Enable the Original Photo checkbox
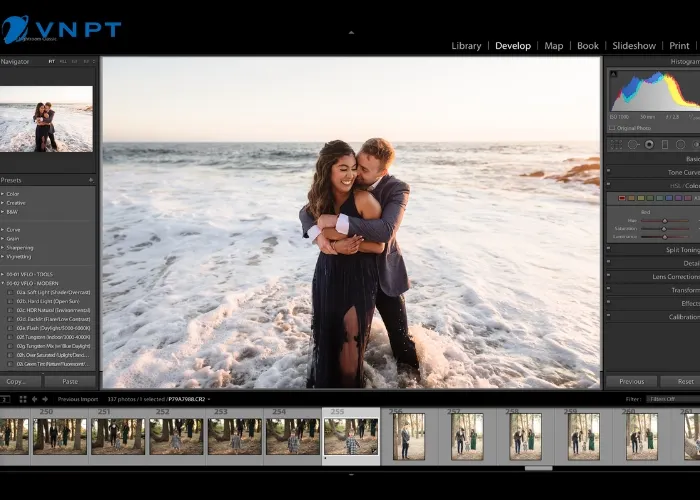The height and width of the screenshot is (500, 700). click(612, 128)
